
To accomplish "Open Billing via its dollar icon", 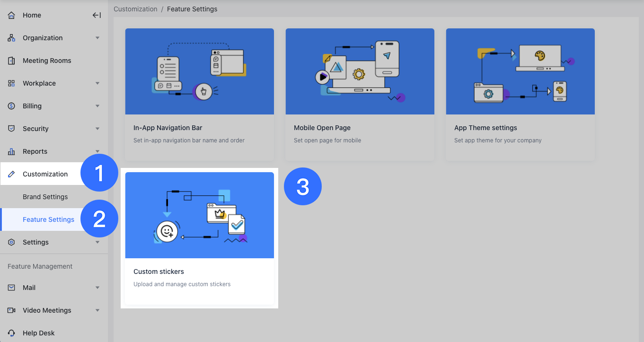I will pos(11,106).
